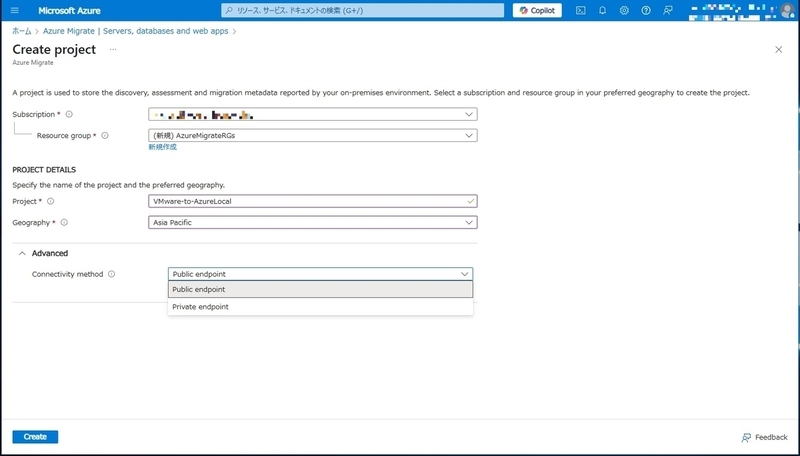Click the Microsoft Azure logo text
Viewport: 800px width, 456px height.
[69, 10]
